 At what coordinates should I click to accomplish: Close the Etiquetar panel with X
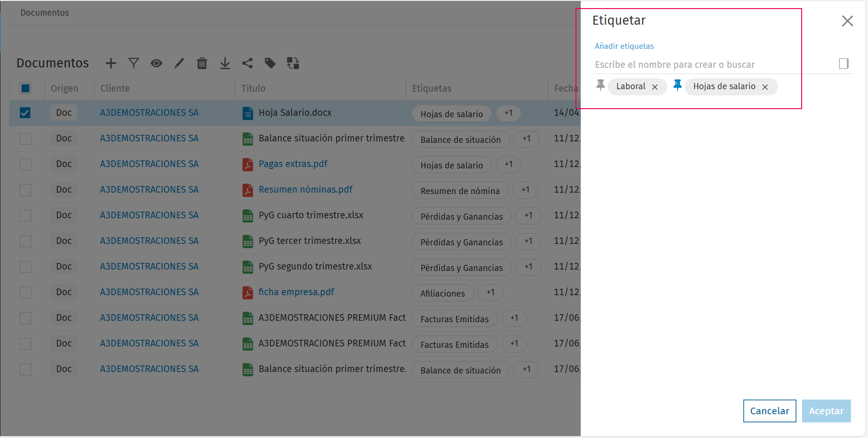tap(847, 21)
